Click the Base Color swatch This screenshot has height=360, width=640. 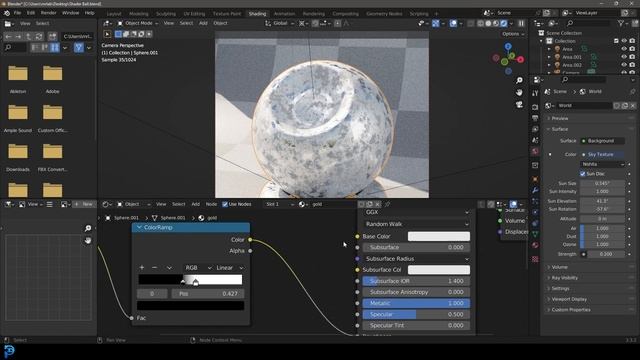(439, 236)
